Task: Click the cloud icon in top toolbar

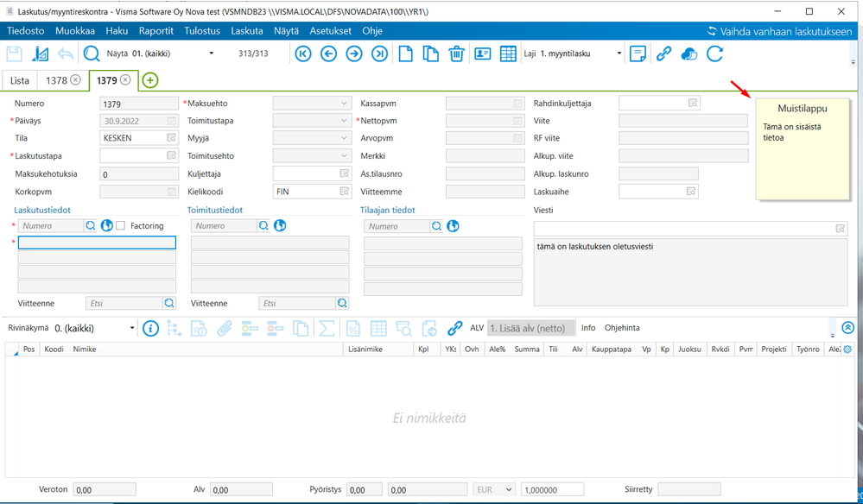Action: (689, 54)
